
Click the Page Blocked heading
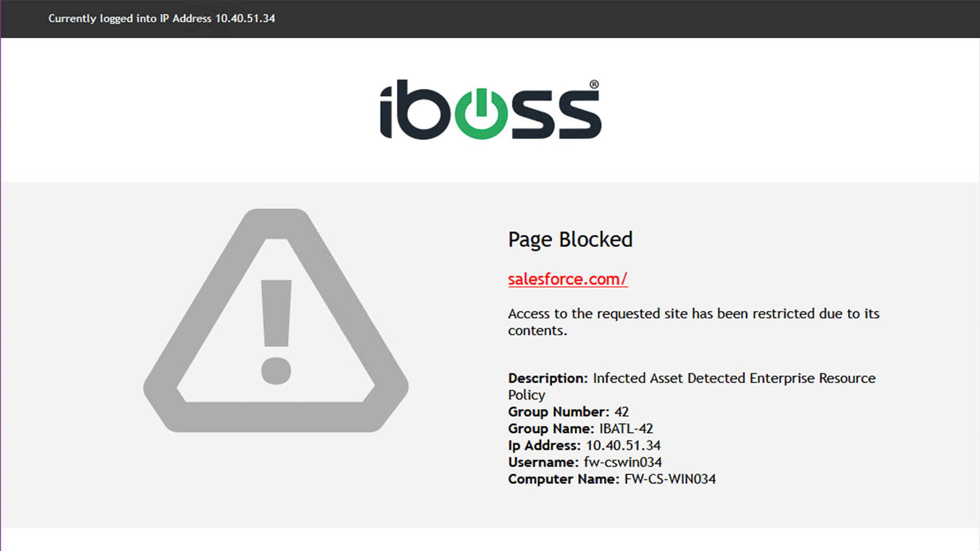[x=570, y=239]
